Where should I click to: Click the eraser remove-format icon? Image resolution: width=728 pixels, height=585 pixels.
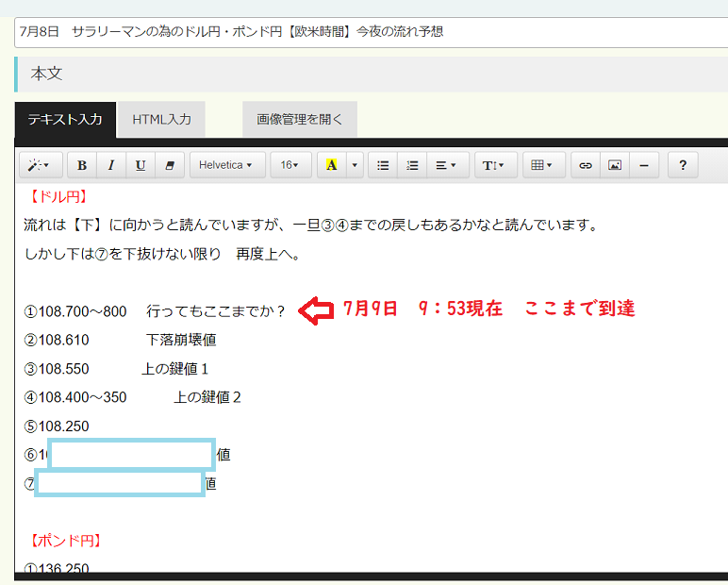pyautogui.click(x=170, y=165)
